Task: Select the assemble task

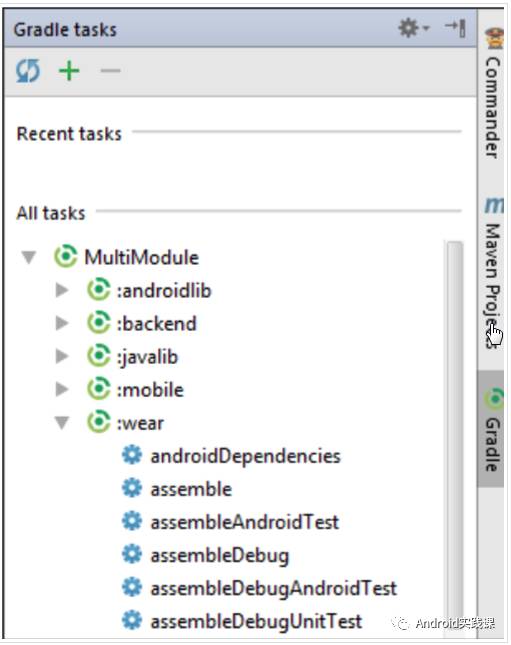Action: tap(191, 489)
